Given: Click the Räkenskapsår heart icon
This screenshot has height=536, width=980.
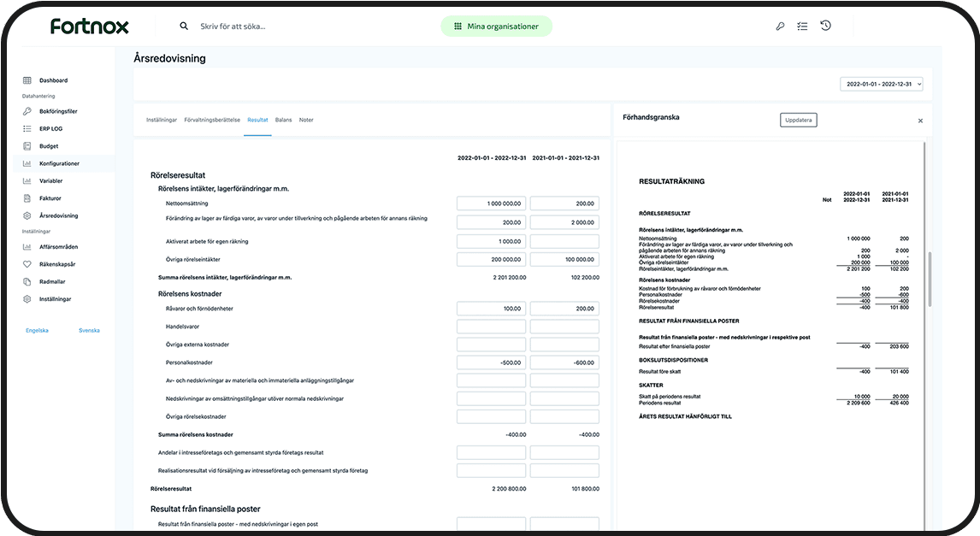Looking at the screenshot, I should (27, 264).
